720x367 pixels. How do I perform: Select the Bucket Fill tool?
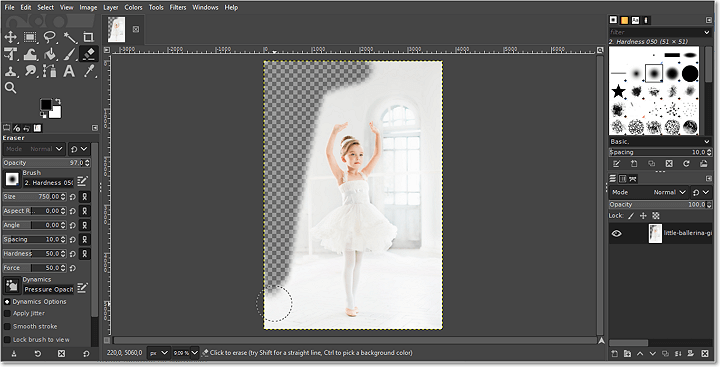tap(50, 54)
